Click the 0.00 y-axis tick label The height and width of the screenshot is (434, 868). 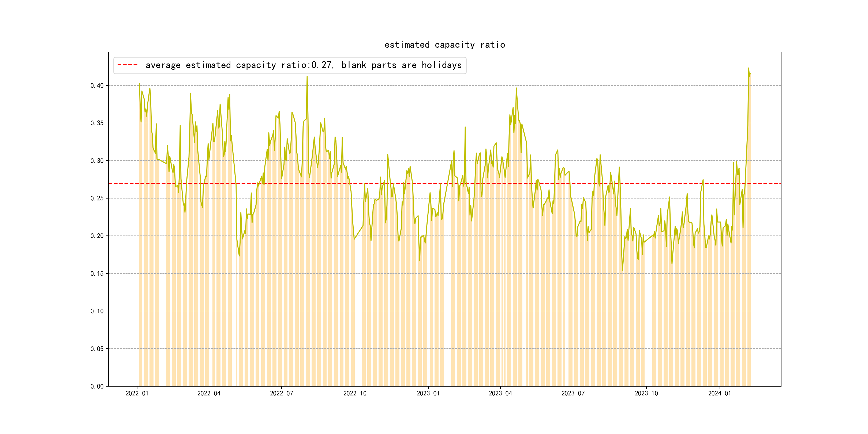[x=97, y=386]
